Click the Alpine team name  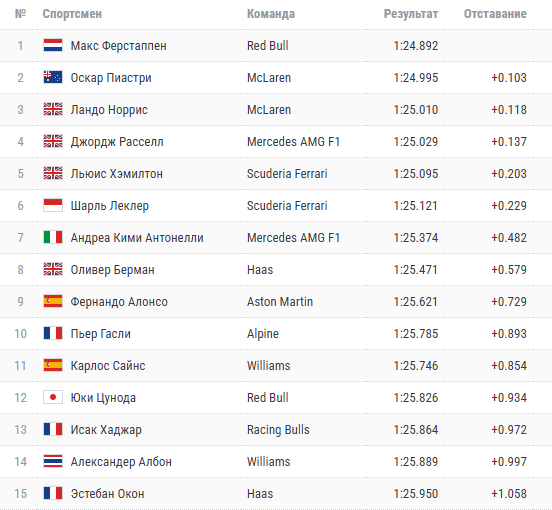click(263, 334)
